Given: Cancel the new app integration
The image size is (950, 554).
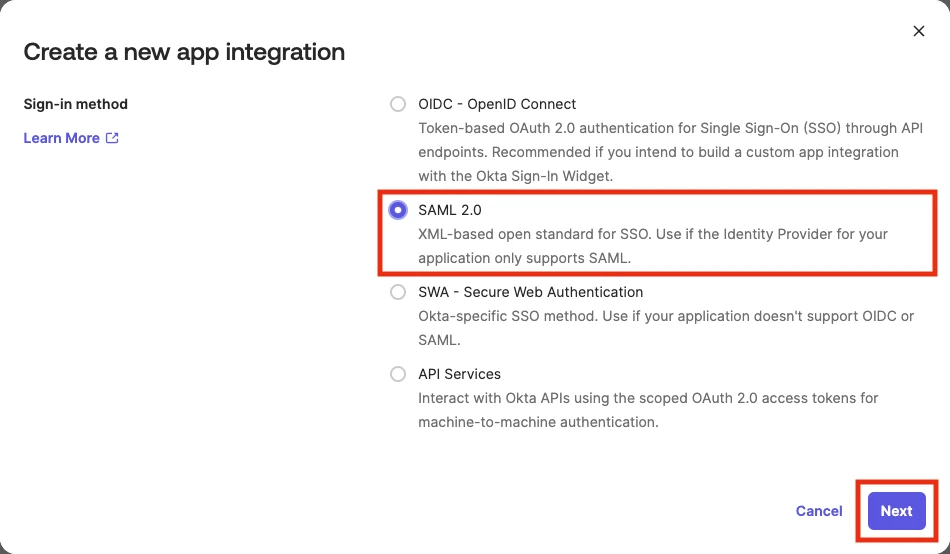Looking at the screenshot, I should tap(819, 510).
